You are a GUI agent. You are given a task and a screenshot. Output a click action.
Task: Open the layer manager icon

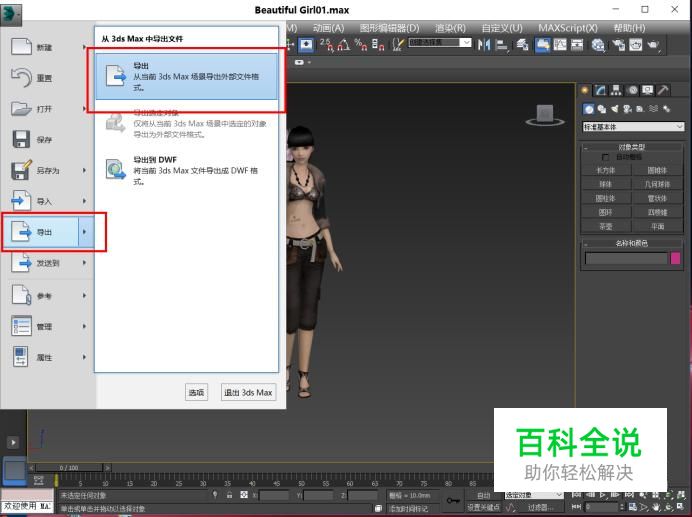[523, 45]
